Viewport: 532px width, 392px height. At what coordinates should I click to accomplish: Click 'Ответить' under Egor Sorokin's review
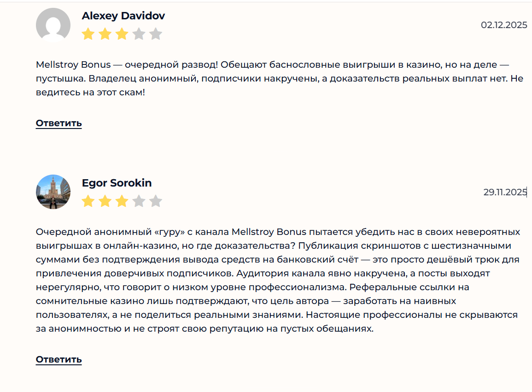(58, 359)
